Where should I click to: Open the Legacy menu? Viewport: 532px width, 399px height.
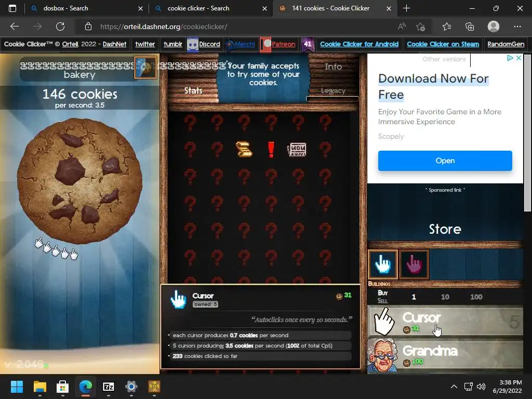click(333, 90)
